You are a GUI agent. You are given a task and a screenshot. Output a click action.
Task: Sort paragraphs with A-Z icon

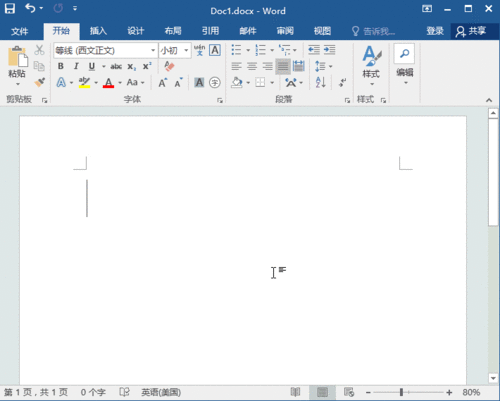coord(321,82)
